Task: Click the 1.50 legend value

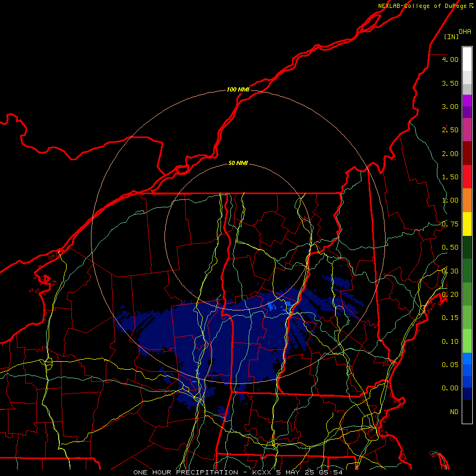Action: tap(450, 177)
